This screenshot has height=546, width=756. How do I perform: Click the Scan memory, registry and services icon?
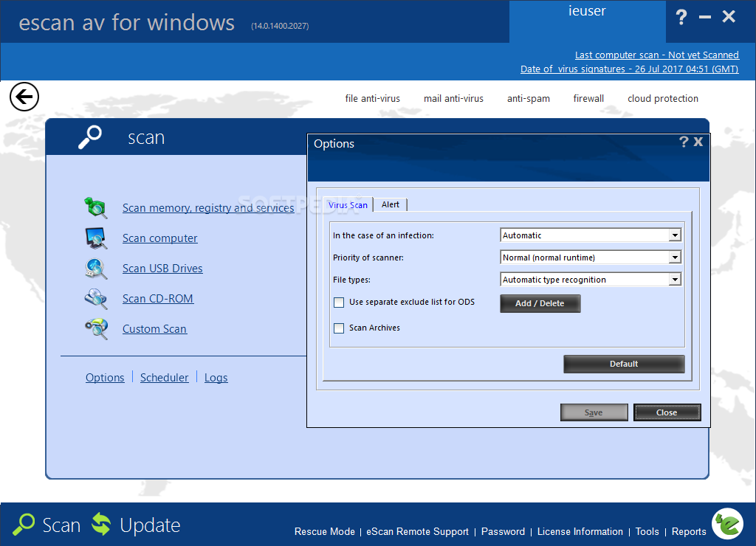95,207
